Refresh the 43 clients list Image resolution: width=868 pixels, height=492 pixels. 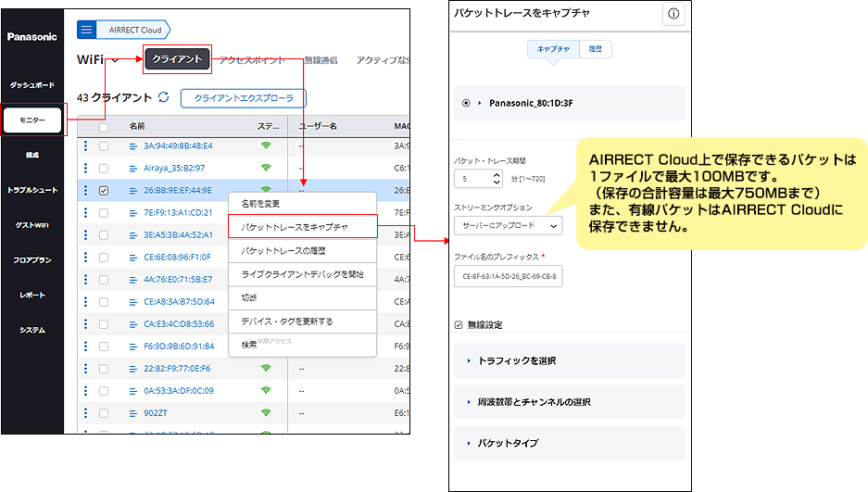(x=163, y=97)
